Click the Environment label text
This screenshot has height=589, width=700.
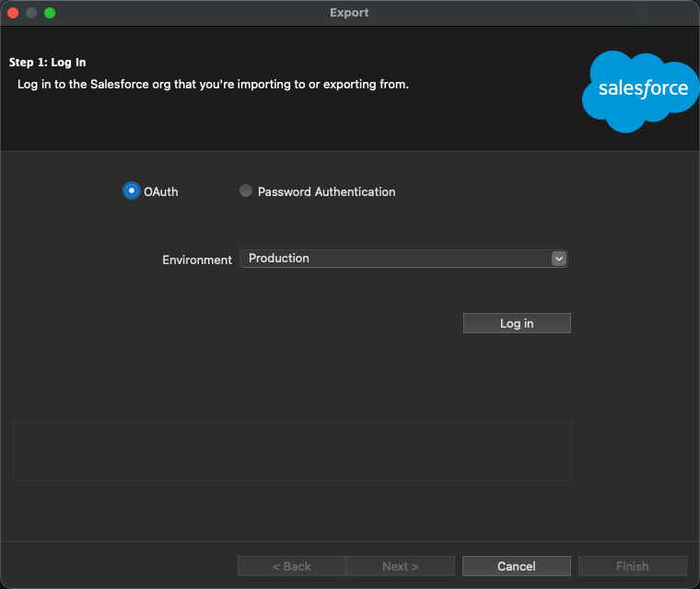197,260
